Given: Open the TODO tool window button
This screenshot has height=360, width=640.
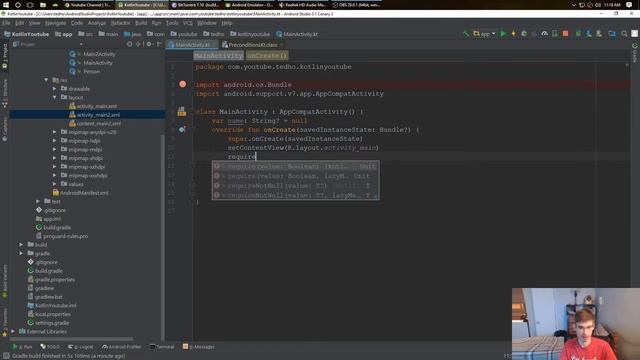Looking at the screenshot, I should (x=50, y=347).
